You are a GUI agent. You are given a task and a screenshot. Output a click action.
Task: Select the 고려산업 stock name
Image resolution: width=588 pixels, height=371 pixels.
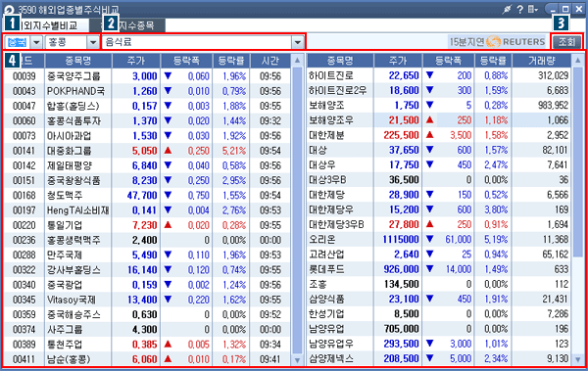coord(326,255)
